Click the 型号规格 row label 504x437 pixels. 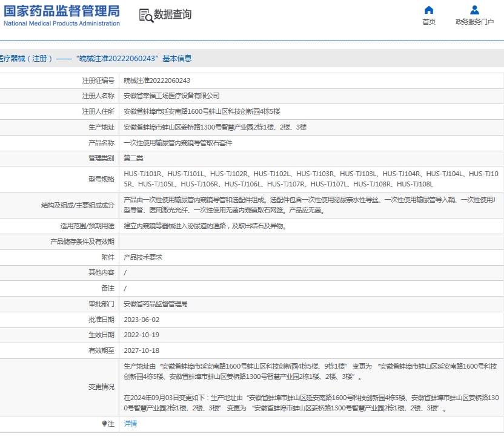(x=101, y=179)
